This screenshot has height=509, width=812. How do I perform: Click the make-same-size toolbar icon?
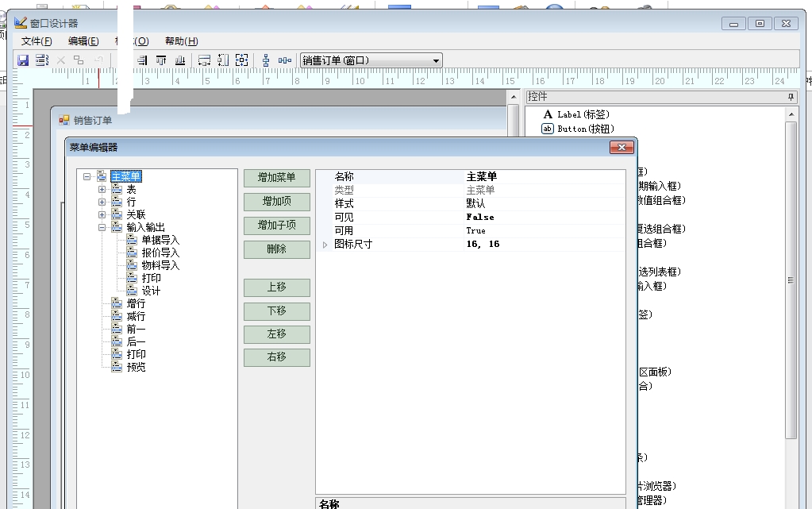click(x=242, y=60)
